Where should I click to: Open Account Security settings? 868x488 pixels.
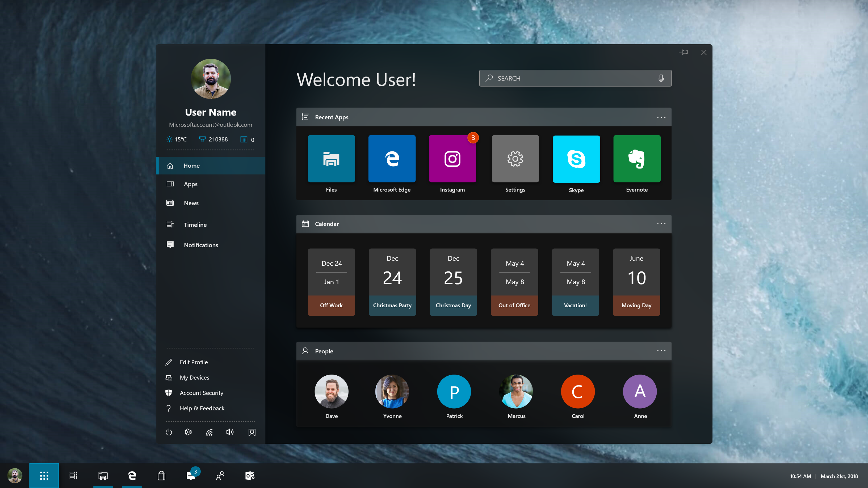[201, 393]
